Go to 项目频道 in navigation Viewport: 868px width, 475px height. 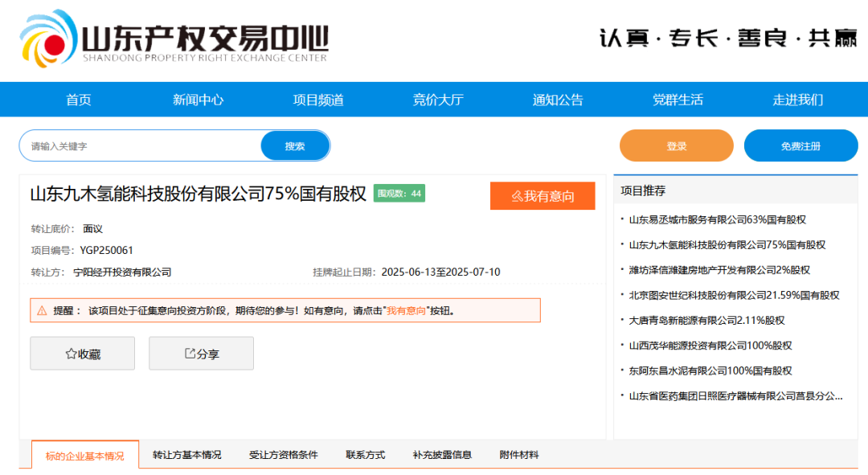coord(318,100)
